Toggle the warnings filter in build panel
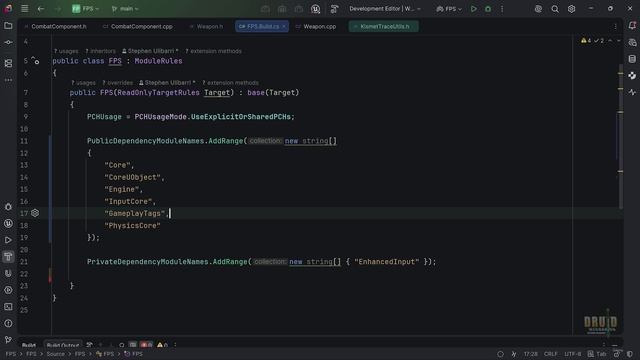Image resolution: width=640 pixels, height=360 pixels. (162, 345)
